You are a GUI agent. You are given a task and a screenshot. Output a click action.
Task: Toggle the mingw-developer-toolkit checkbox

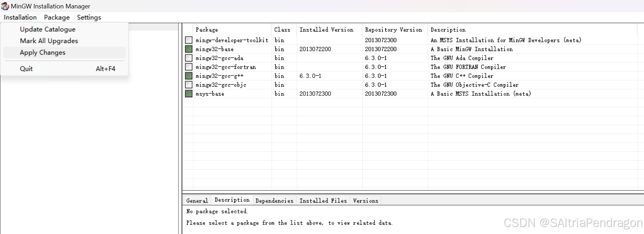coord(189,40)
